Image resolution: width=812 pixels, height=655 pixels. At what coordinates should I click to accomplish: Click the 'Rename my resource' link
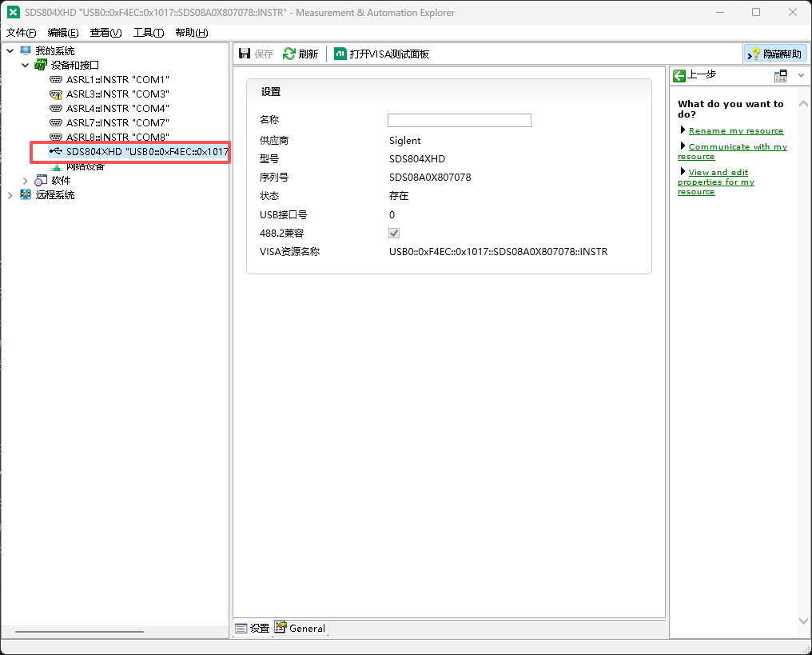pyautogui.click(x=736, y=130)
